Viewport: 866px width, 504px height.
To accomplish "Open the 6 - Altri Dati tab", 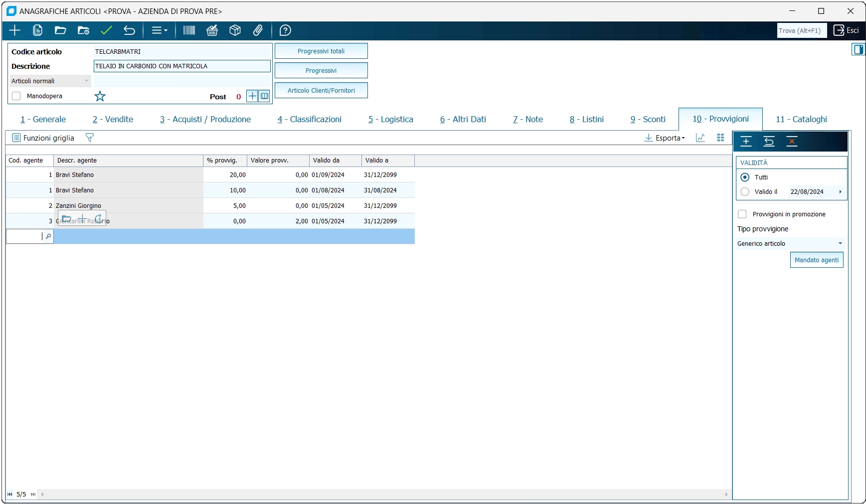I will pos(463,119).
